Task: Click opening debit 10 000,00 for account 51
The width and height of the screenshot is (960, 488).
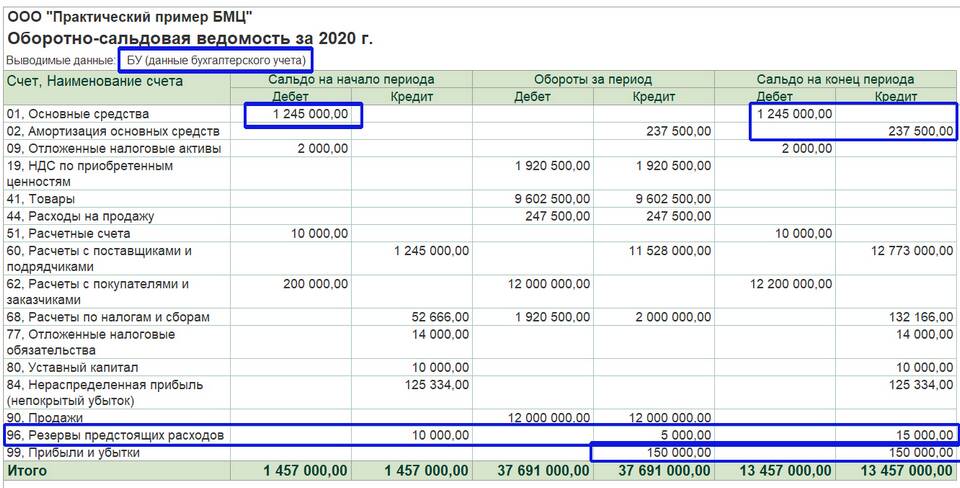Action: [x=319, y=233]
